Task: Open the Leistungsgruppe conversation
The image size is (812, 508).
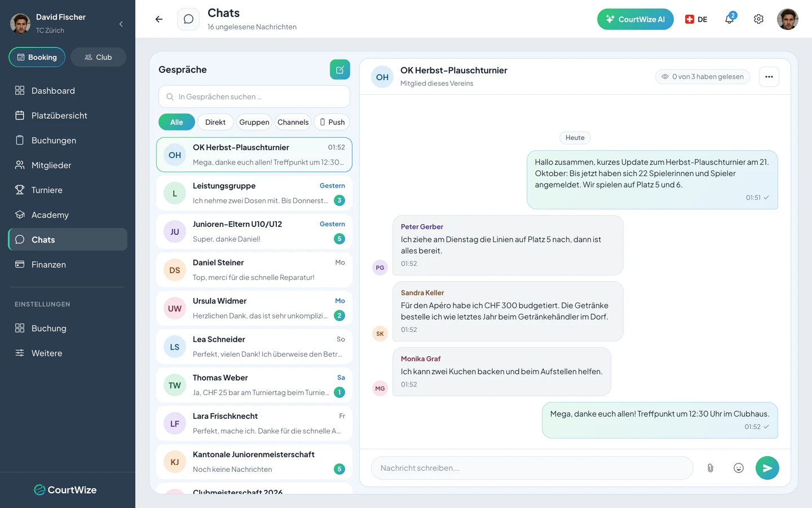Action: click(254, 193)
